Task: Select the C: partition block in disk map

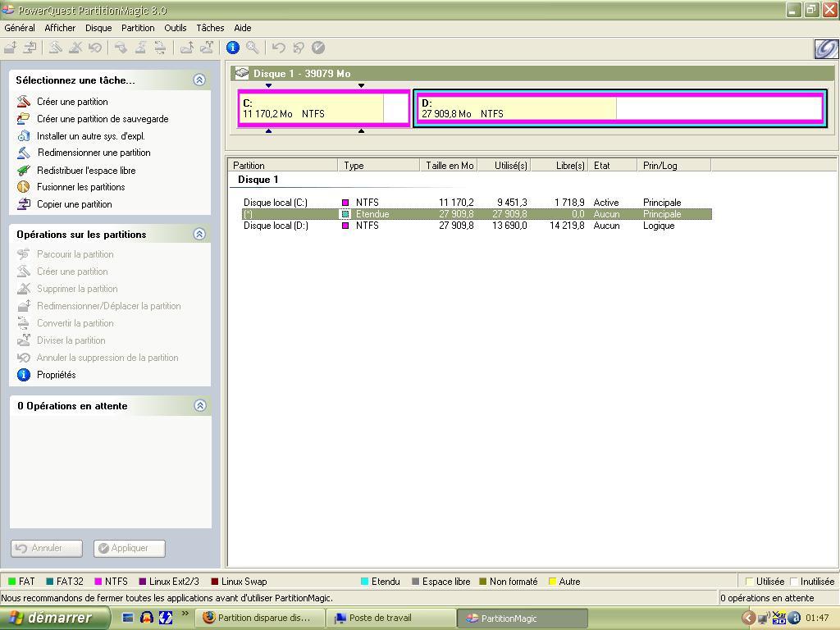Action: click(x=323, y=108)
